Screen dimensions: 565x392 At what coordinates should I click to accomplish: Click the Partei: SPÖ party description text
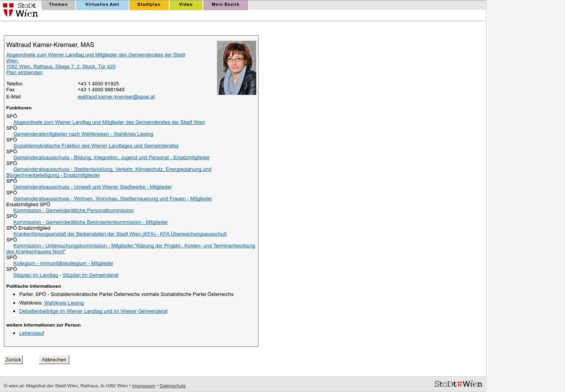click(126, 294)
